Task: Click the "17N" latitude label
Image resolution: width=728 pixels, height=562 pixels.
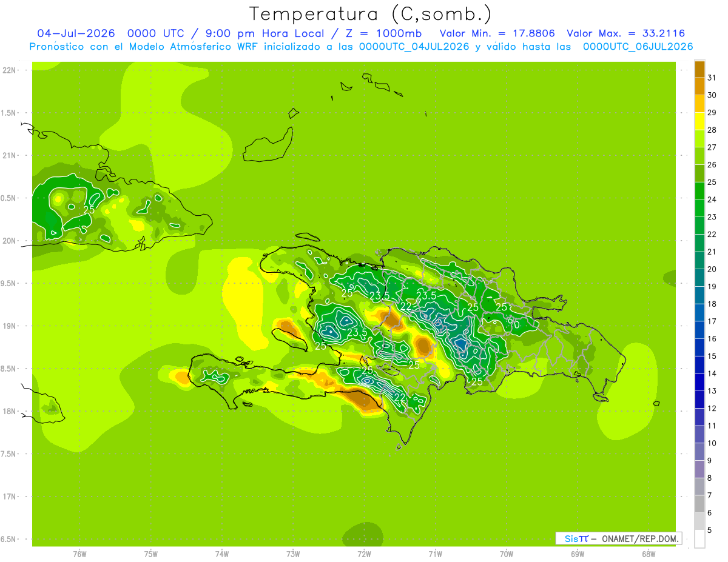Action: tap(10, 497)
